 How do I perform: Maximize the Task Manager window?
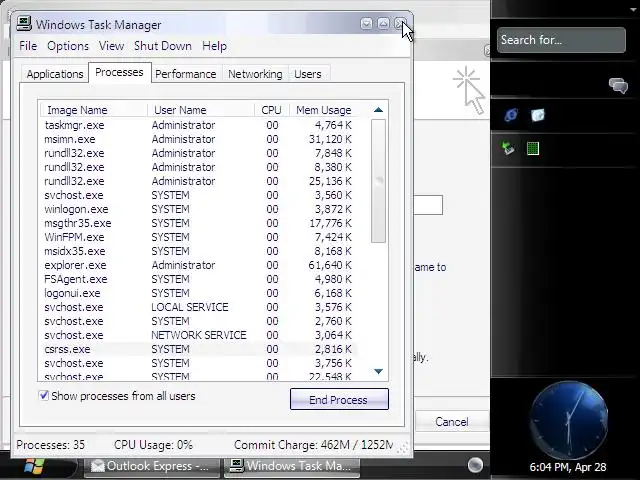[383, 24]
